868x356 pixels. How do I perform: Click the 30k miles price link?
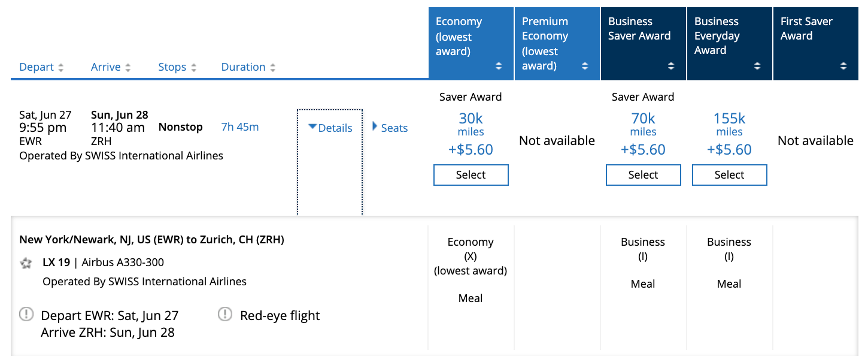coord(471,124)
